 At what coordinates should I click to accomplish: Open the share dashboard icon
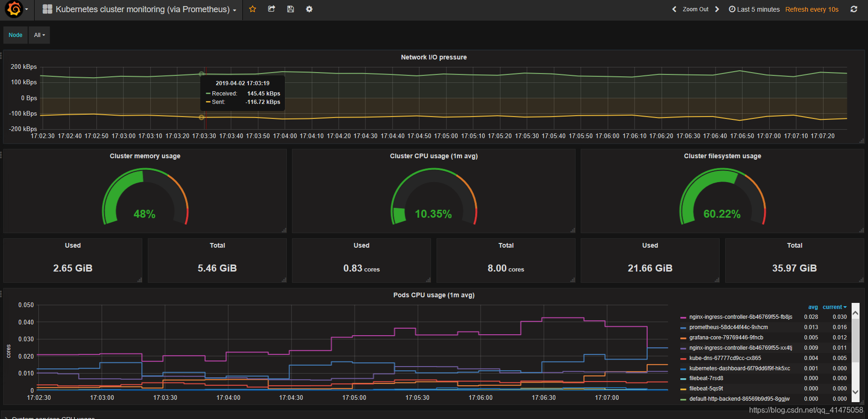[271, 9]
